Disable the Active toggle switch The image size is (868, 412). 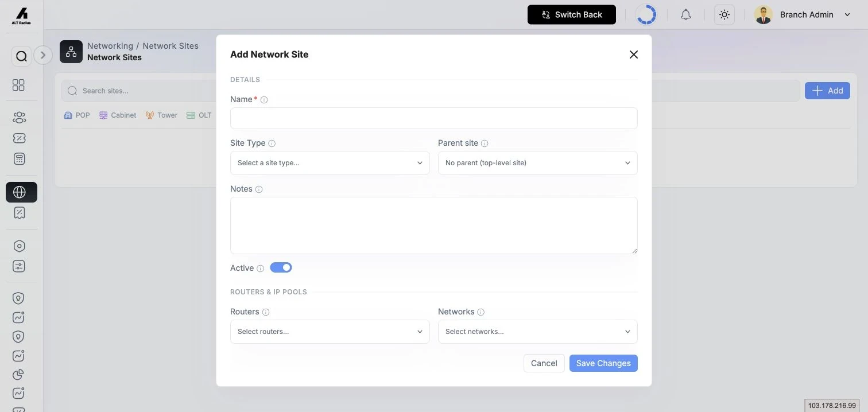281,267
